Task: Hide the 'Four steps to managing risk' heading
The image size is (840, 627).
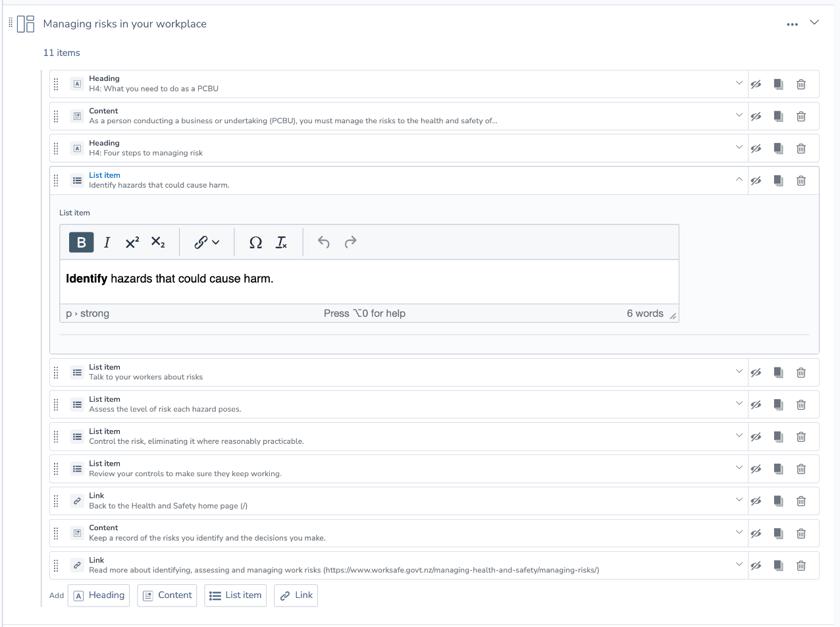Action: pyautogui.click(x=756, y=149)
